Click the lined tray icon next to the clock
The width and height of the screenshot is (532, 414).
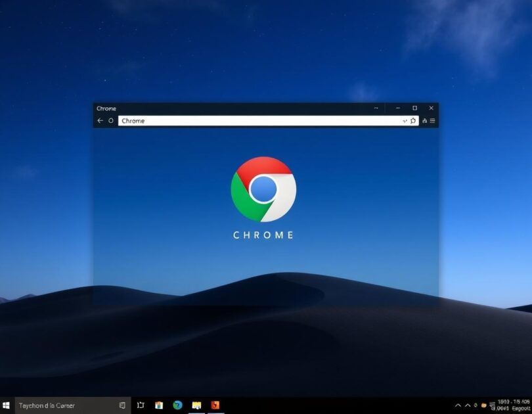click(x=493, y=405)
